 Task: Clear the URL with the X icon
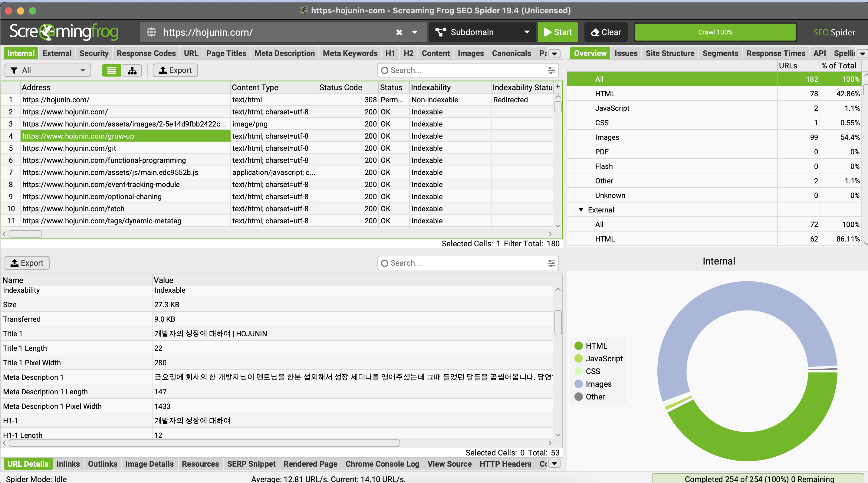point(399,32)
